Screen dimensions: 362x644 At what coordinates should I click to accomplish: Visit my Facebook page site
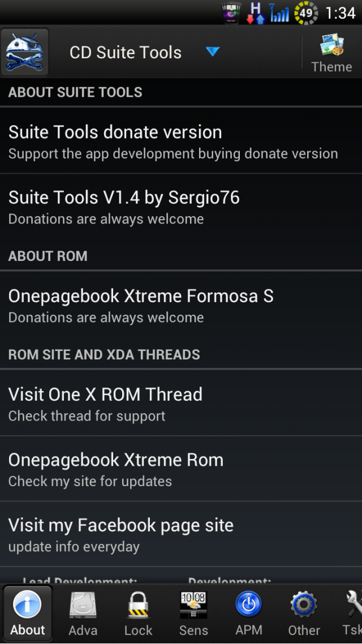coord(181,534)
